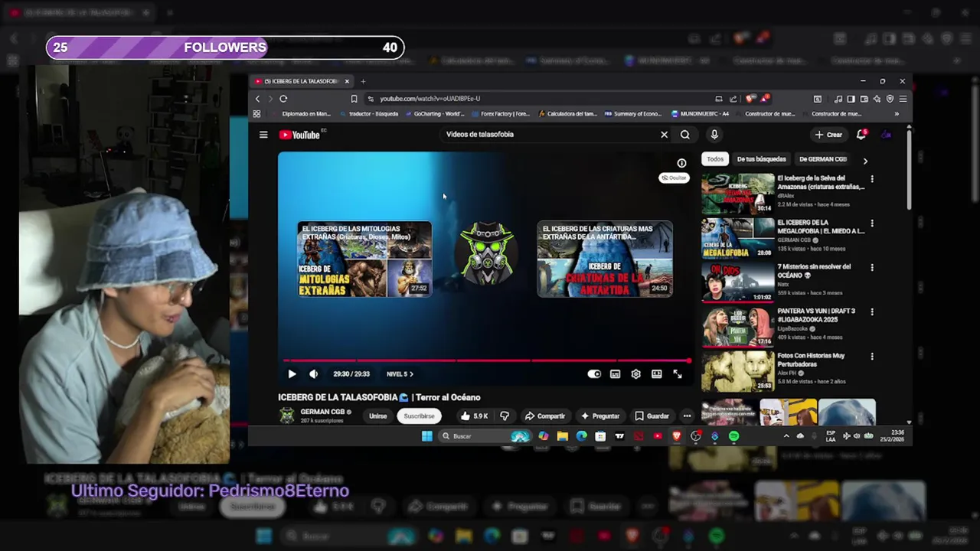Image resolution: width=980 pixels, height=551 pixels.
Task: Expand the NIVEL 5 chapter chevron
Action: (x=411, y=374)
